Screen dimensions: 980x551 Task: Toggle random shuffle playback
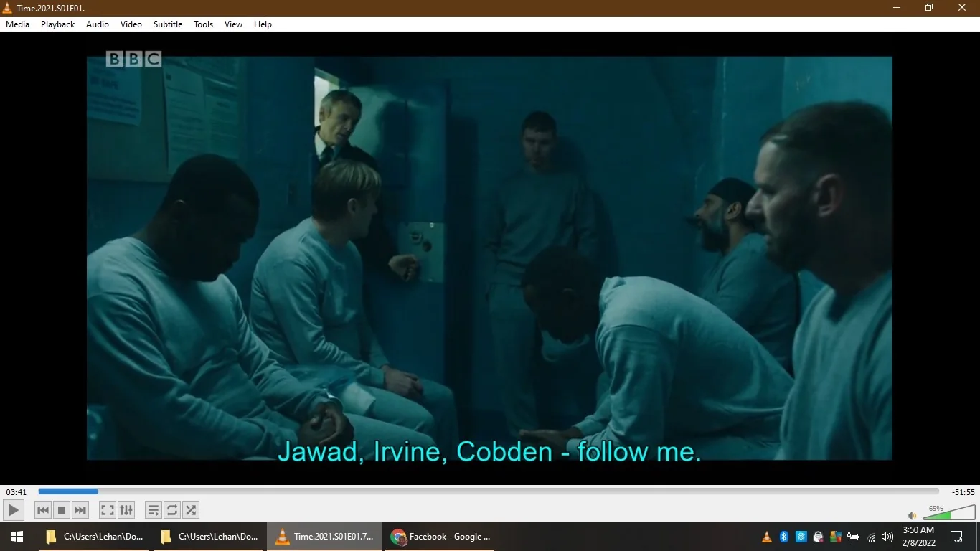[191, 510]
